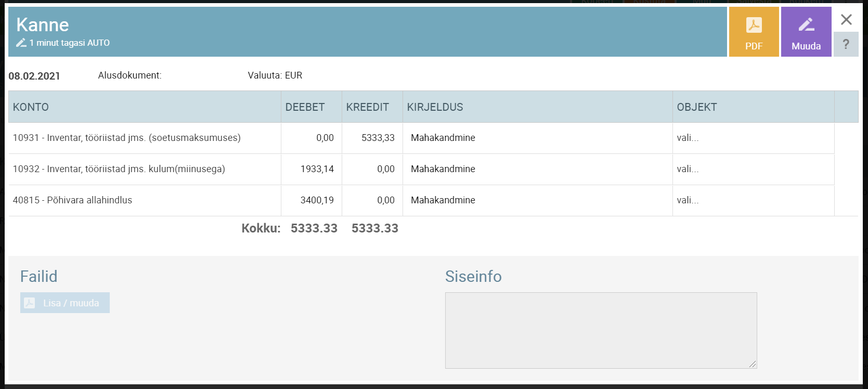The image size is (868, 389).
Task: Select the 40815 Põhivara allahindlus account row
Action: pyautogui.click(x=72, y=200)
